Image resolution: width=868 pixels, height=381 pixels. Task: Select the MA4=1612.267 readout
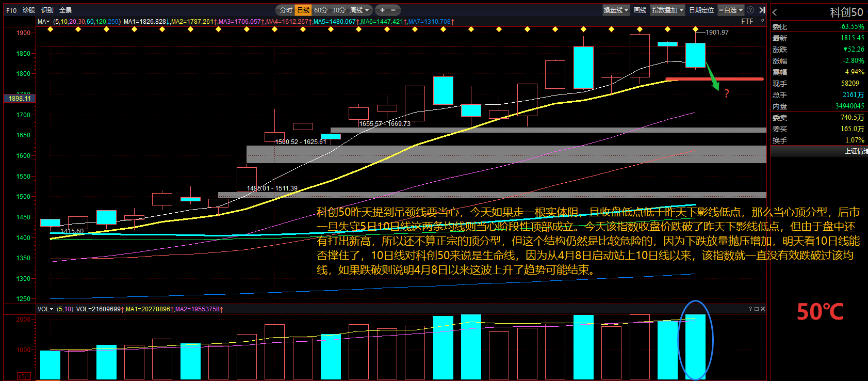pyautogui.click(x=289, y=22)
